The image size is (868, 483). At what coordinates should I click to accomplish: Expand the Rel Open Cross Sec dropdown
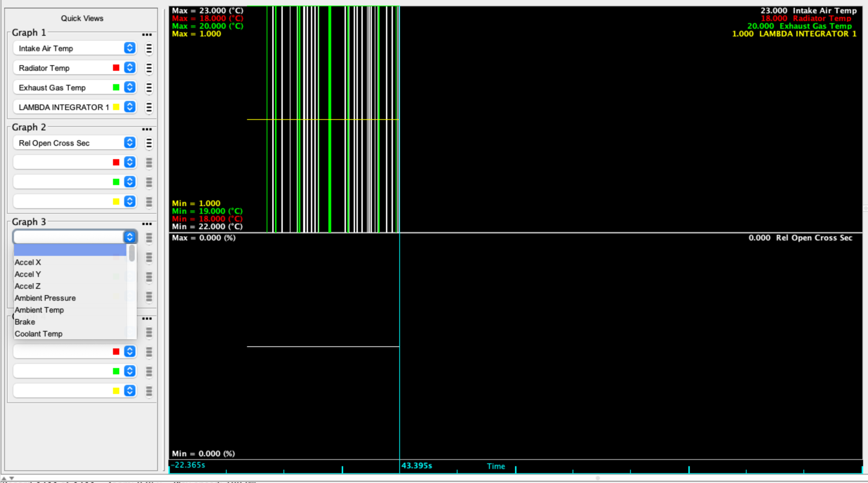[x=130, y=143]
